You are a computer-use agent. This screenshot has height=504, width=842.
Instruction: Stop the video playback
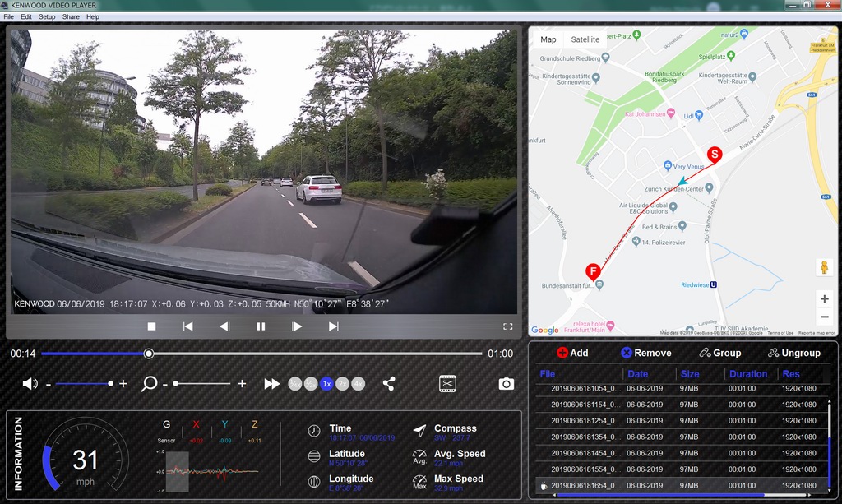pos(151,326)
